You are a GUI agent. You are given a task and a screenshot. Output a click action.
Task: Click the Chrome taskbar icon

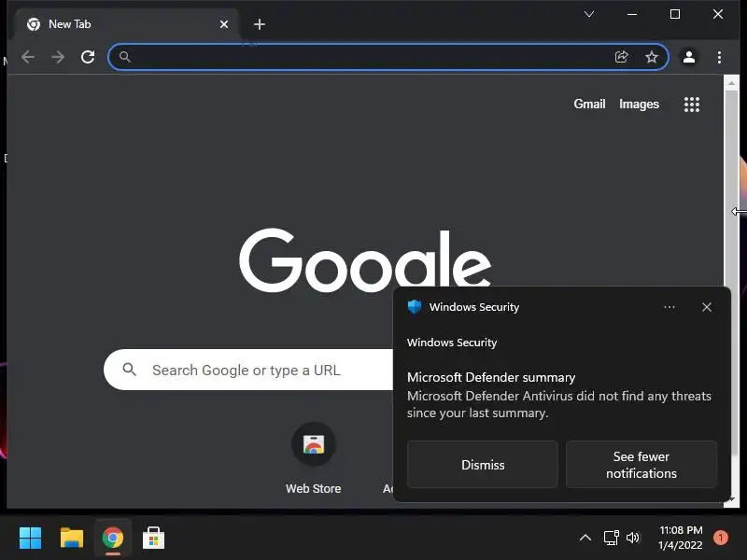(x=113, y=538)
